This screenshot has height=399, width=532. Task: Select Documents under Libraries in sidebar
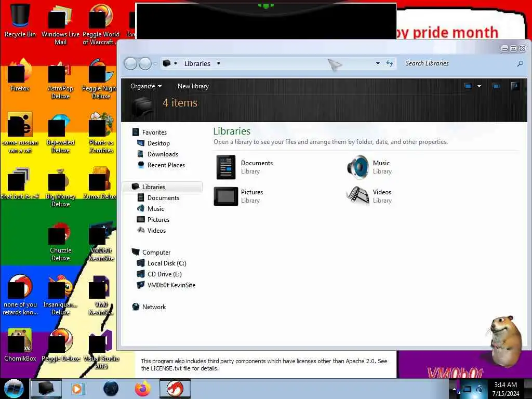point(163,198)
